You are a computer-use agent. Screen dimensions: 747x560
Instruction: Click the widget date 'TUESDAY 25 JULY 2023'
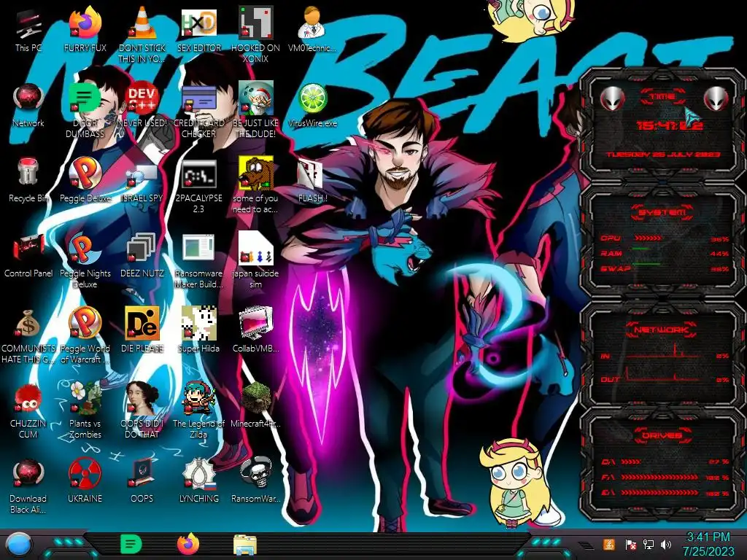coord(663,155)
